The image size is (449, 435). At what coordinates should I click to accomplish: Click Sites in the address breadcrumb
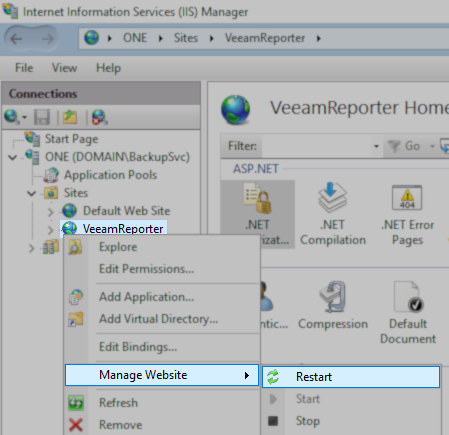click(x=186, y=38)
